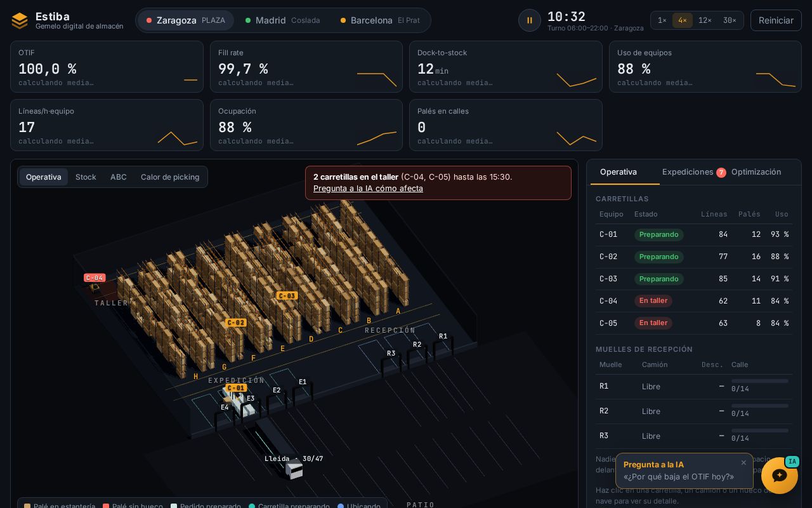
Task: Switch to the Barcelona El Prat site
Action: (x=380, y=20)
